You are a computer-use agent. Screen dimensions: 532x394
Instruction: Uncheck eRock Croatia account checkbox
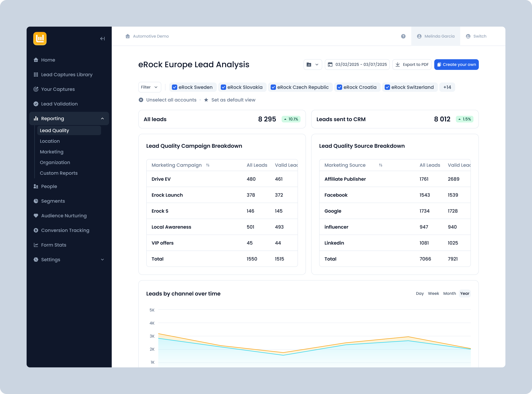[x=339, y=87]
